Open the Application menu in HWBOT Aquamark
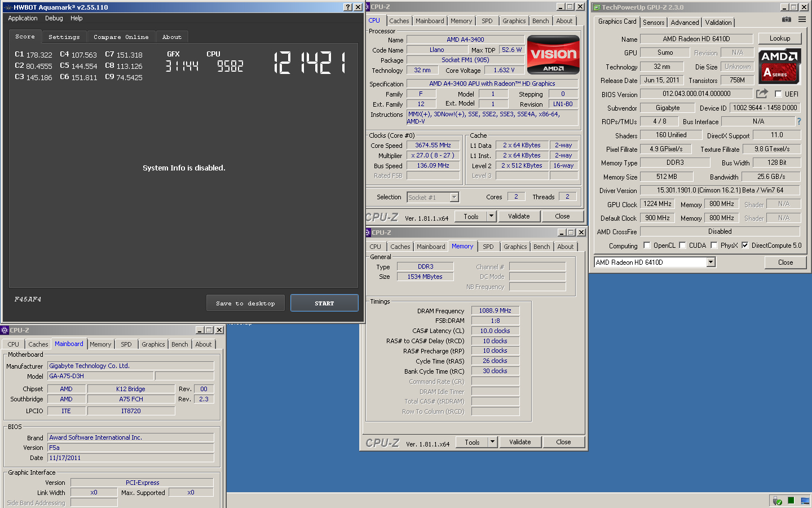Image resolution: width=812 pixels, height=508 pixels. [23, 18]
